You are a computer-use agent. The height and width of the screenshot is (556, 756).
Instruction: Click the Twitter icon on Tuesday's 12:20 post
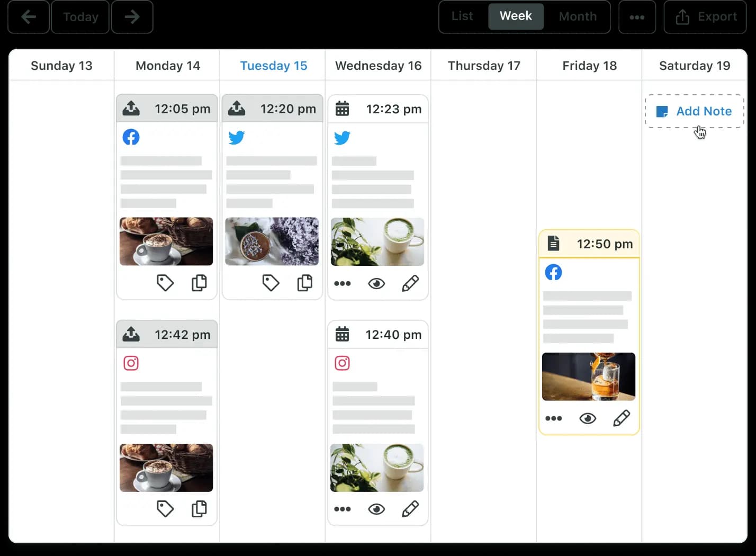[x=237, y=138]
